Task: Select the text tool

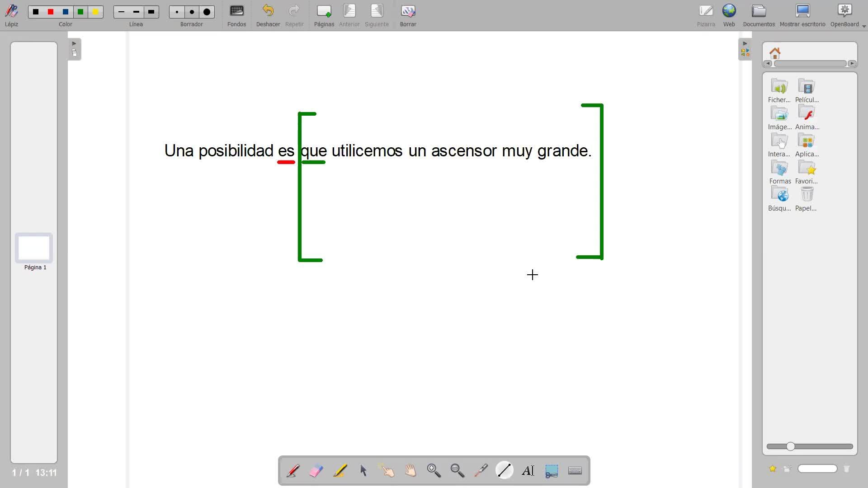Action: point(528,471)
